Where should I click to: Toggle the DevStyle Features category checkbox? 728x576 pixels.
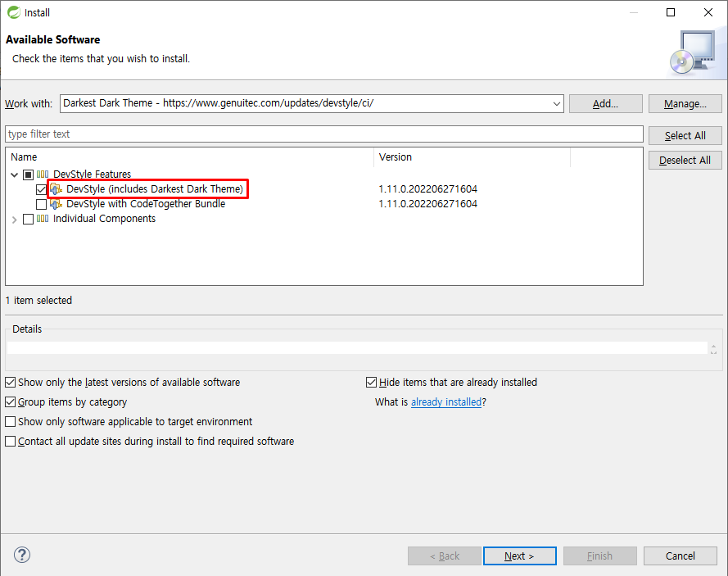29,175
